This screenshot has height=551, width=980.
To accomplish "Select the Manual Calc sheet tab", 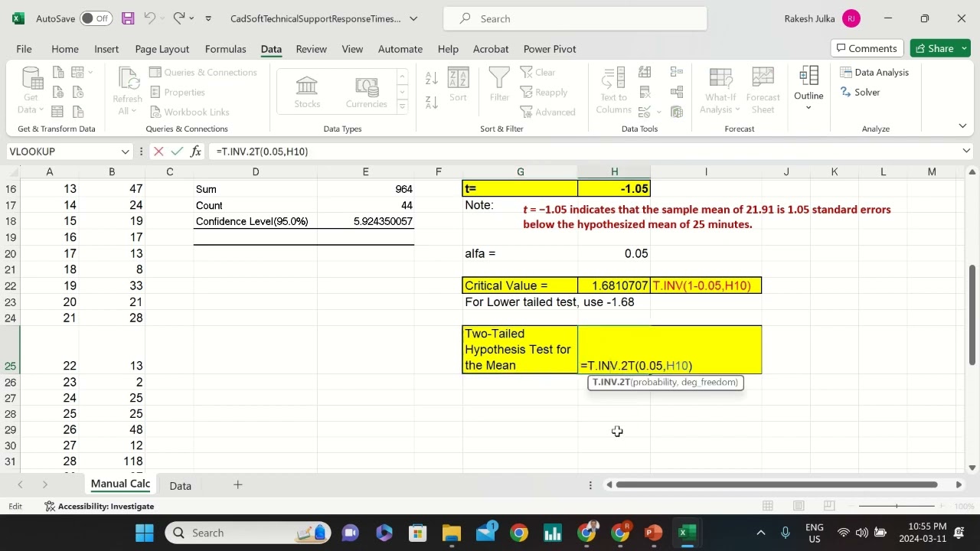I will [x=120, y=484].
